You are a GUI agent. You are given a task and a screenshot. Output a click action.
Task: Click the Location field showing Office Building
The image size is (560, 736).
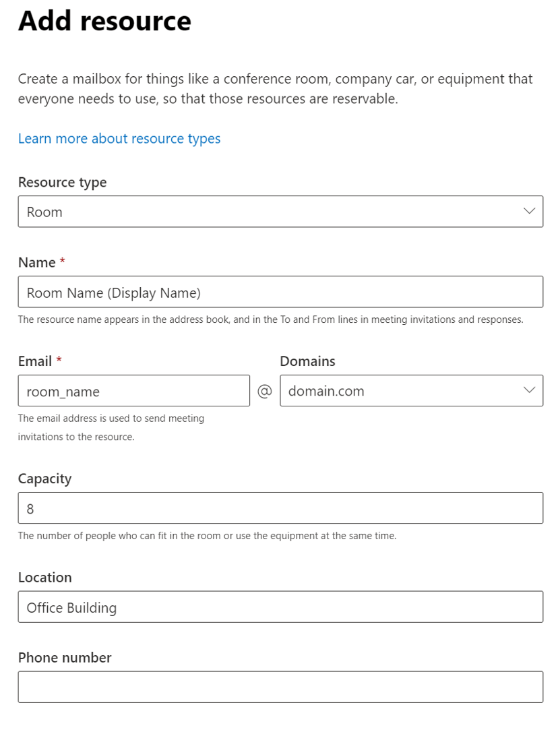[280, 607]
